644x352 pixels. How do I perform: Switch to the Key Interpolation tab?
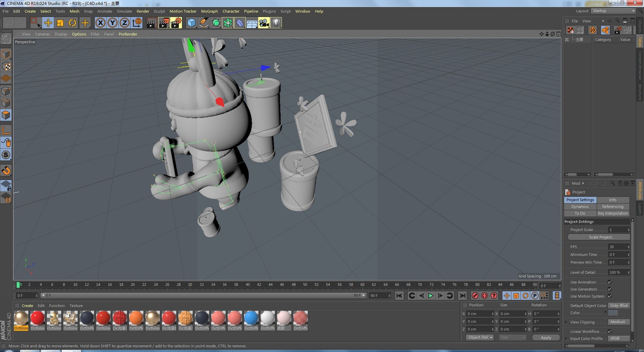point(613,213)
